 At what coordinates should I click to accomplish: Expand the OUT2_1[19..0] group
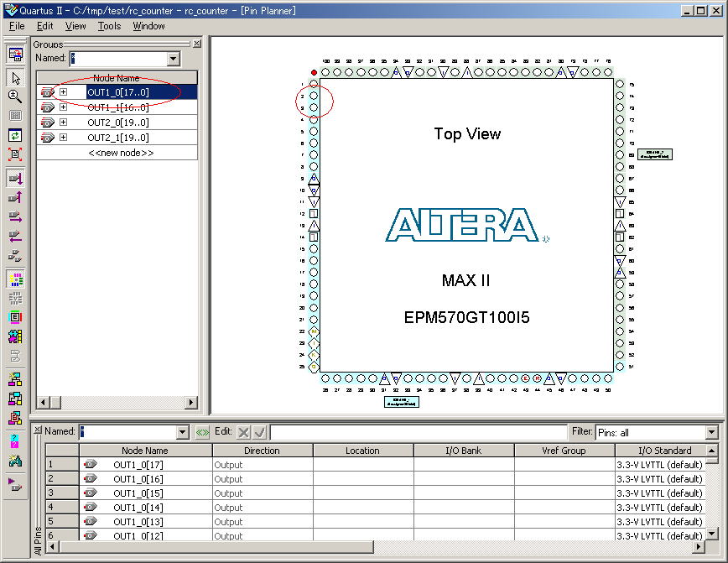(63, 137)
